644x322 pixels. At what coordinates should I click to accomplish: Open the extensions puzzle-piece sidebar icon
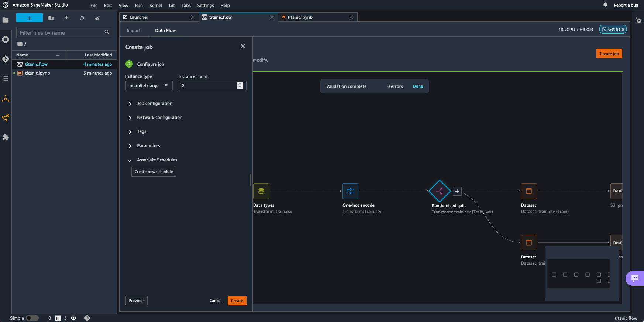coord(6,137)
